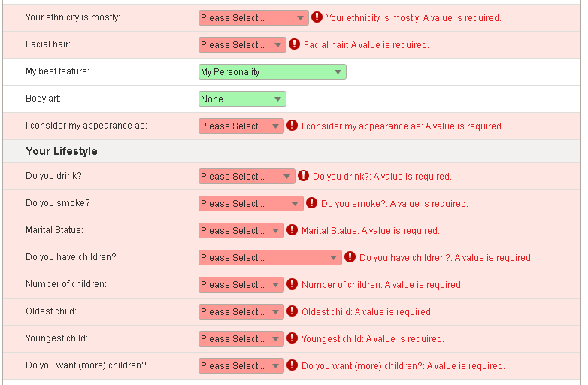The image size is (588, 385).
Task: Open the Do you have children dropdown
Action: click(x=270, y=257)
